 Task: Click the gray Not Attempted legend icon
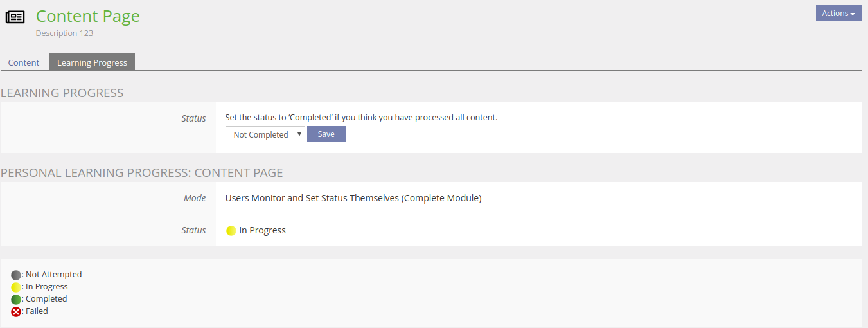coord(16,275)
